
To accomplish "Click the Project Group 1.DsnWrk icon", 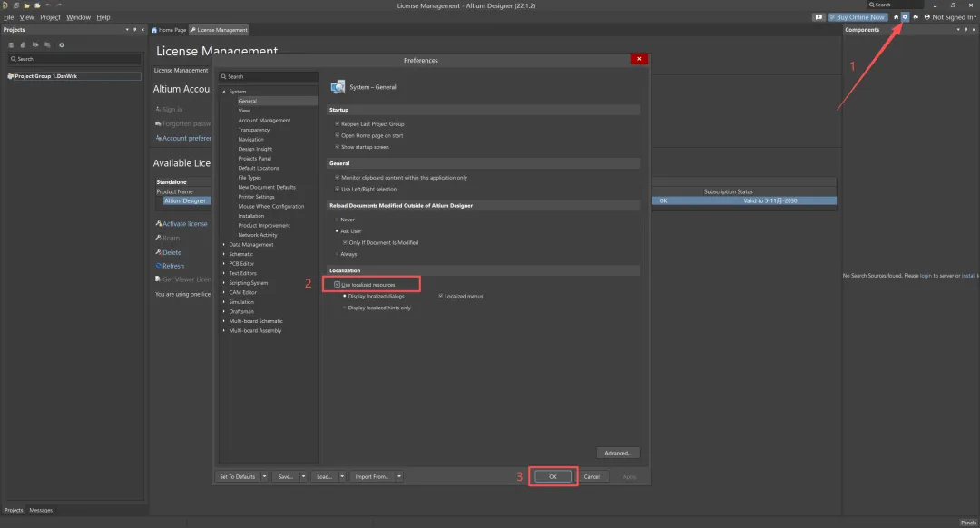I will (x=10, y=76).
